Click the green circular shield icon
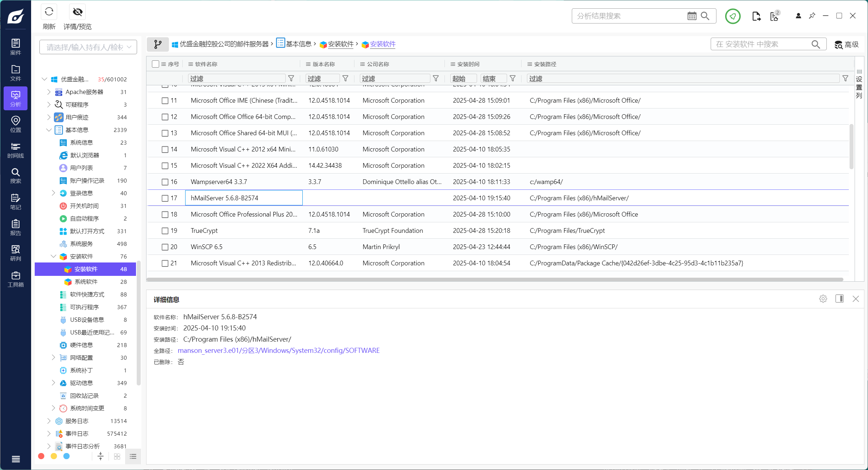Viewport: 868px width, 470px height. (x=732, y=16)
